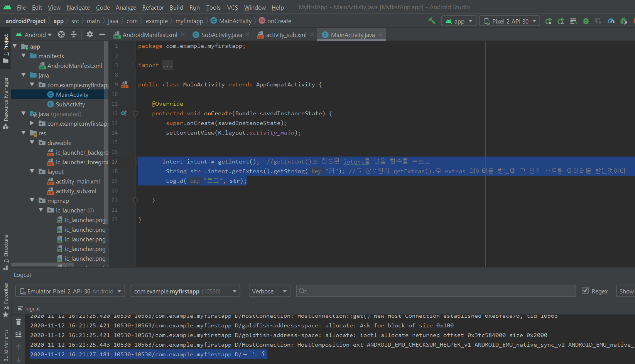The width and height of the screenshot is (635, 364).
Task: Collapse the drawable folder
Action: 32,143
